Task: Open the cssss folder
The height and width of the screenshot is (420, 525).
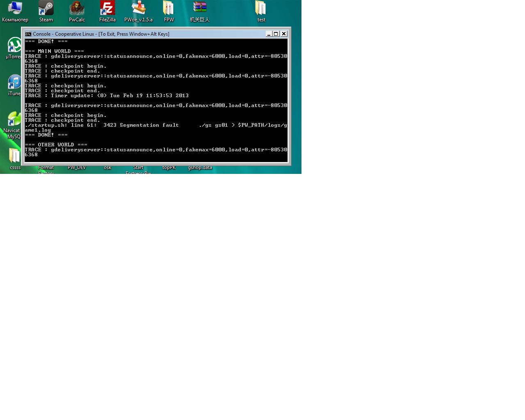Action: [x=15, y=158]
